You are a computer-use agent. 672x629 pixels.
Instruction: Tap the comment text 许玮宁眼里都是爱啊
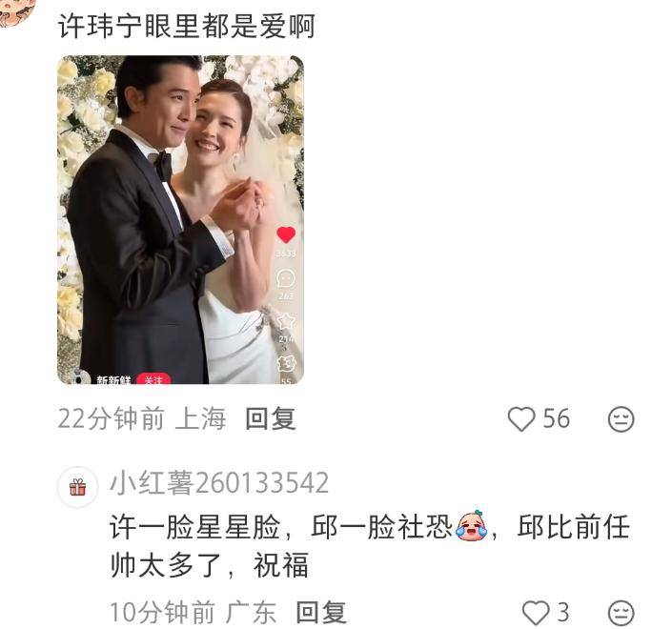click(x=187, y=26)
